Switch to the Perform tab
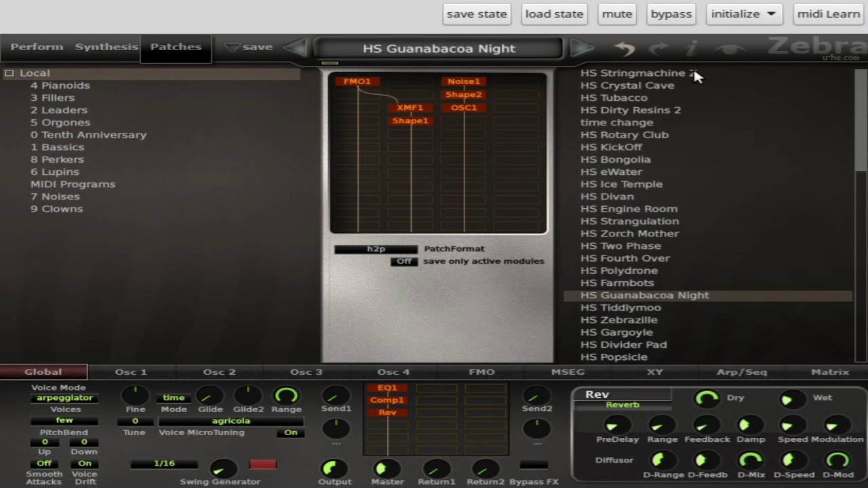Screen dimensions: 868x488 pos(37,47)
